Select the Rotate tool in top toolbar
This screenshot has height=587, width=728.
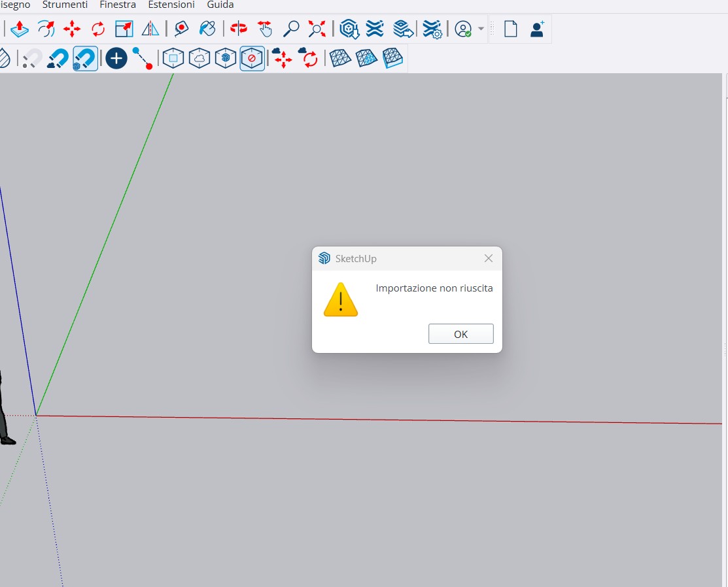click(x=98, y=29)
